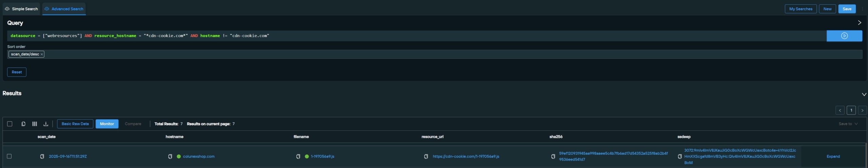Open the column chooser icon in the results toolbar
Viewport: 868px width, 168px height.
35,124
